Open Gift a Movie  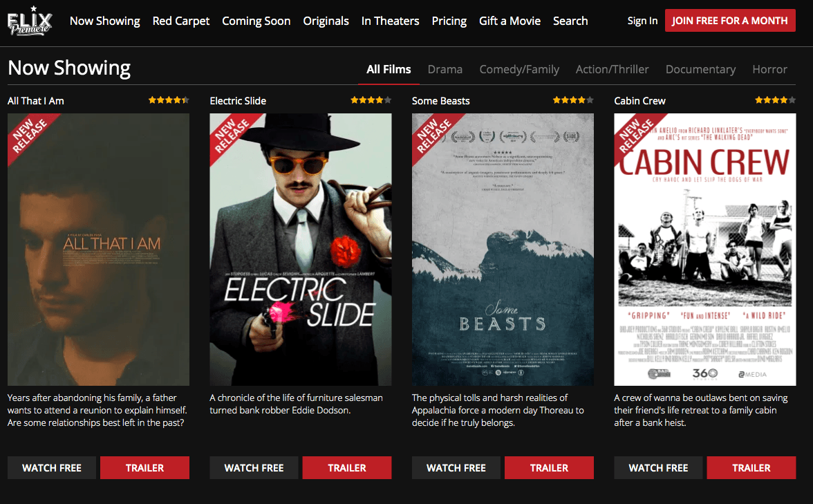click(x=510, y=21)
